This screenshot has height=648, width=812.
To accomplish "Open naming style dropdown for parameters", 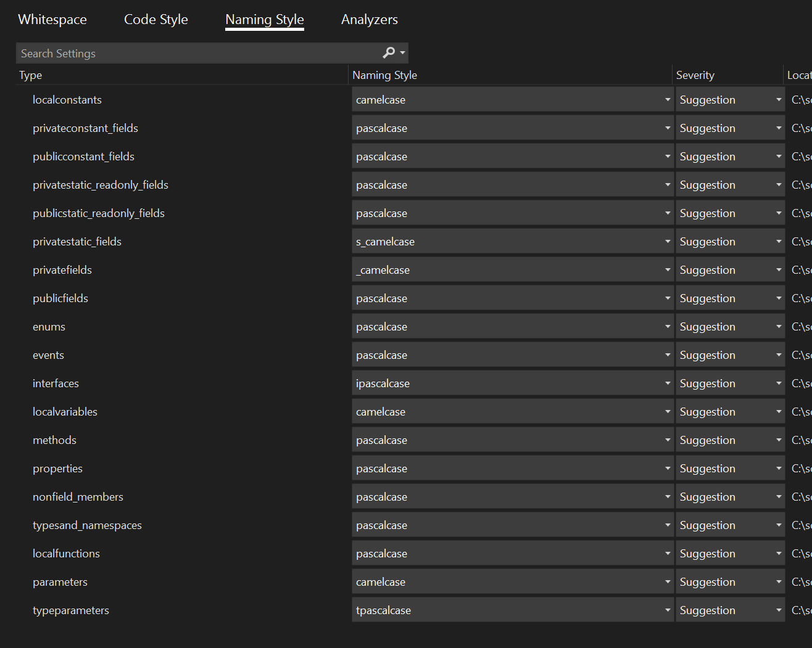I will coord(512,582).
